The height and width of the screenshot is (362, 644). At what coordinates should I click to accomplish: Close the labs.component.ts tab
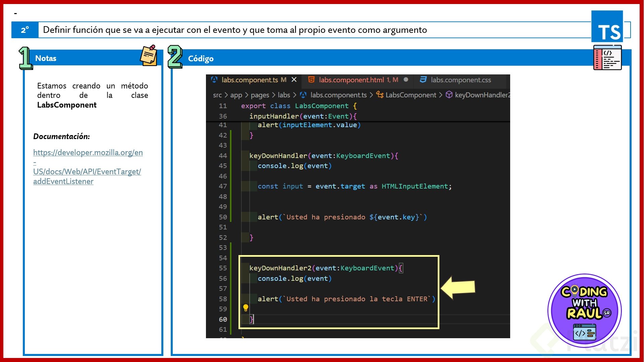tap(294, 80)
